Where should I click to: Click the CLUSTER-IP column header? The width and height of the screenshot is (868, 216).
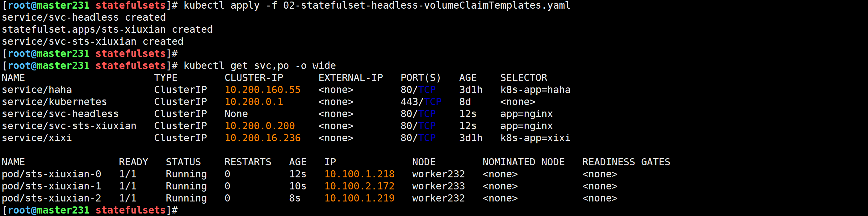tap(254, 78)
